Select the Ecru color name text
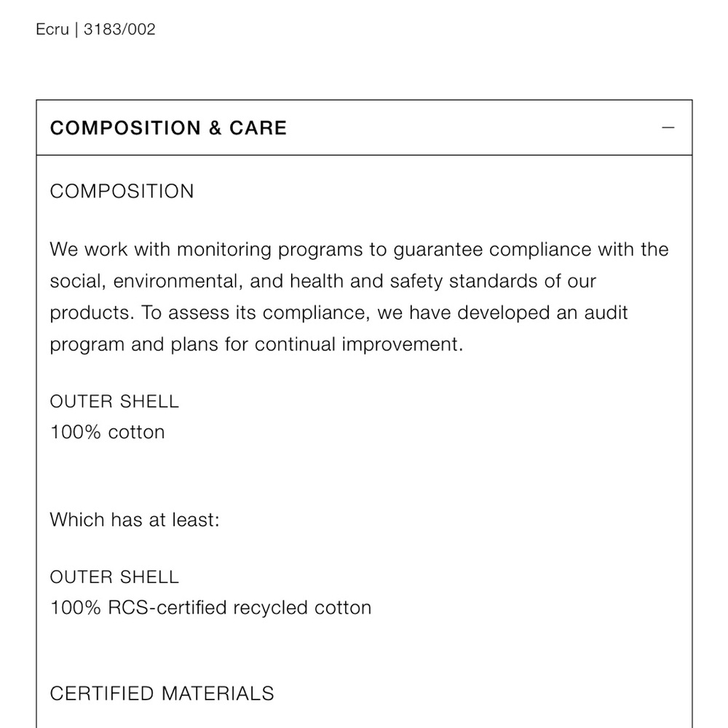728x728 pixels. coord(52,29)
